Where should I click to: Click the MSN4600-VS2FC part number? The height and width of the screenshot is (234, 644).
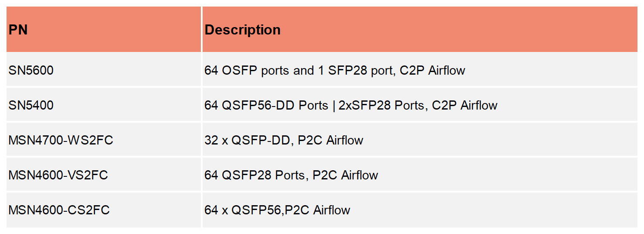[58, 175]
